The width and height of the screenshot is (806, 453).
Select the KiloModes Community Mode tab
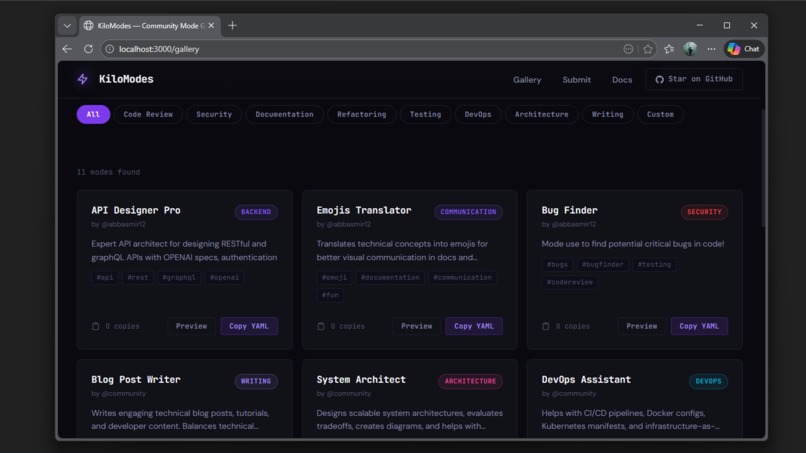(x=150, y=25)
